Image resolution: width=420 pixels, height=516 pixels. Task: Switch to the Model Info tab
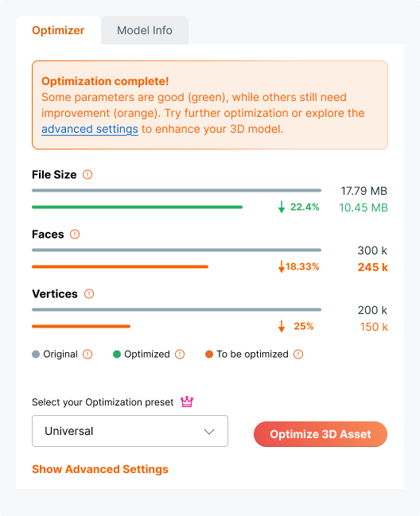[145, 30]
